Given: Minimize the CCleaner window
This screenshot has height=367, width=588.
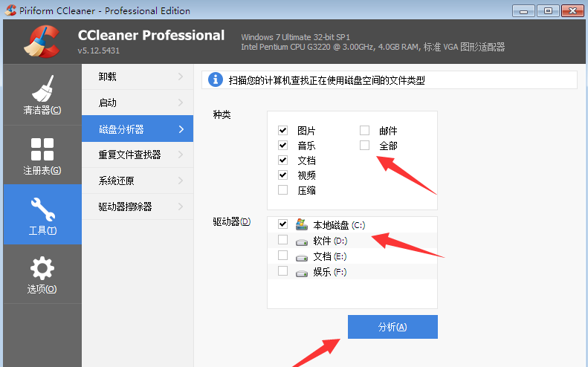Looking at the screenshot, I should pos(523,10).
